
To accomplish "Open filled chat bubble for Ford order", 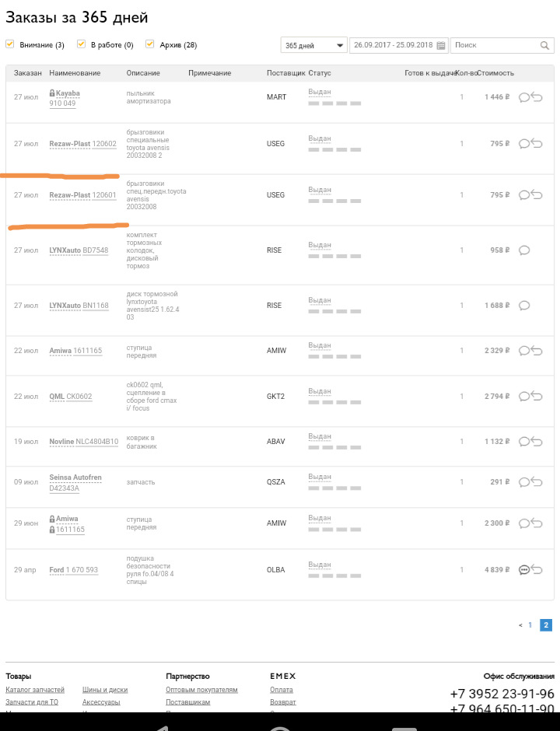I will 523,570.
